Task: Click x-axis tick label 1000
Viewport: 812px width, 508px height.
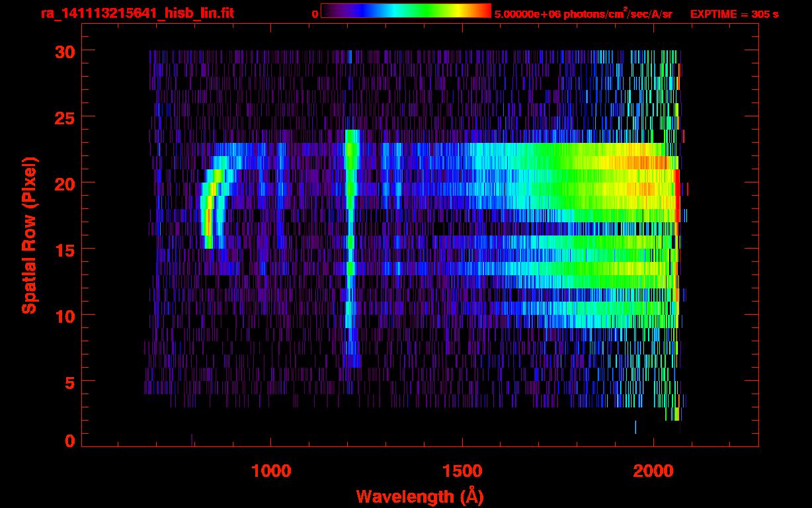Action: point(271,470)
